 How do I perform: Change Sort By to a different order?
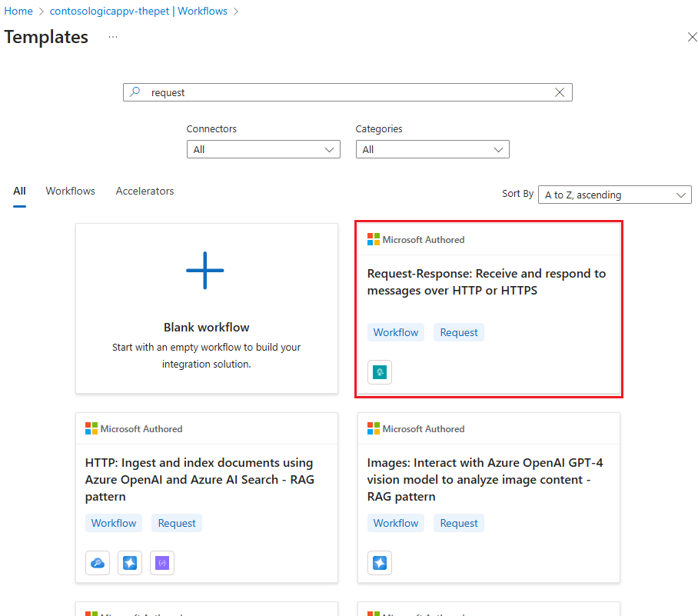(x=614, y=194)
